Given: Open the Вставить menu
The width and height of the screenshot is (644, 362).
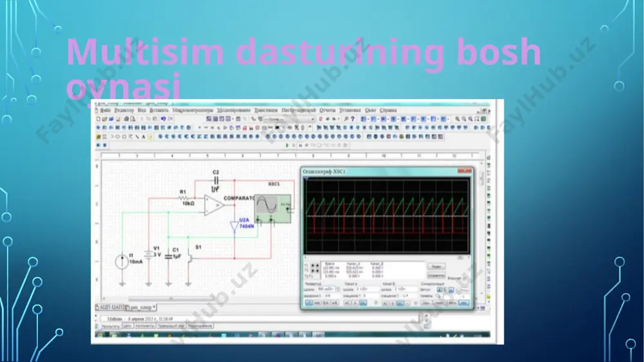Looking at the screenshot, I should (159, 110).
